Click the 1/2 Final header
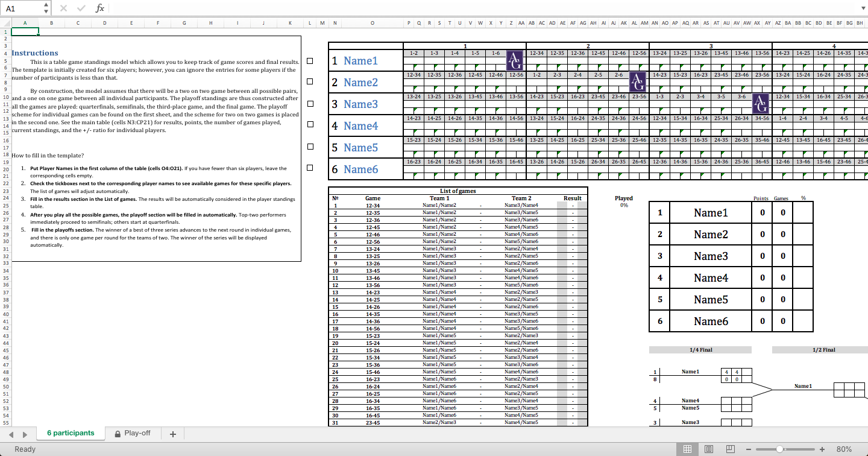This screenshot has width=868, height=456. [x=824, y=350]
